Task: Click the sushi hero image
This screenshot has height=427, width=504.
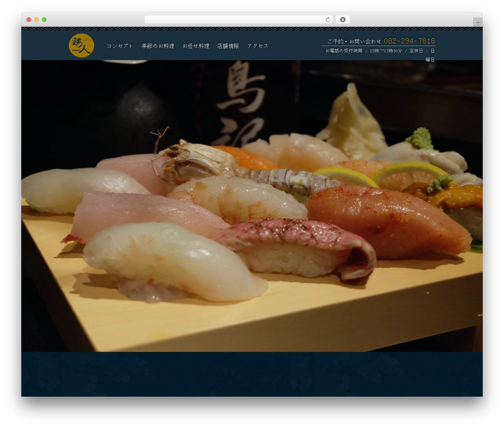Action: click(x=252, y=206)
